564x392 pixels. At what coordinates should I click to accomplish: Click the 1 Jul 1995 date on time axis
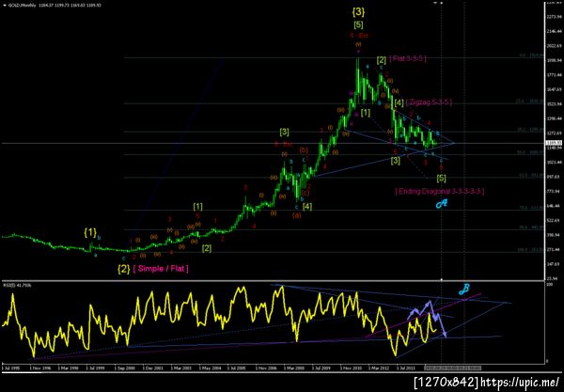pos(11,368)
